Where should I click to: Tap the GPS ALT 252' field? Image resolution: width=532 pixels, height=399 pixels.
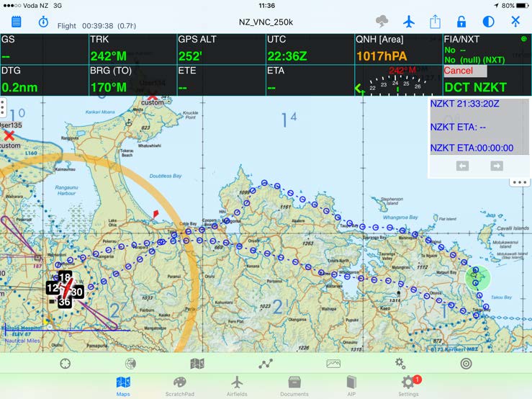tap(221, 49)
